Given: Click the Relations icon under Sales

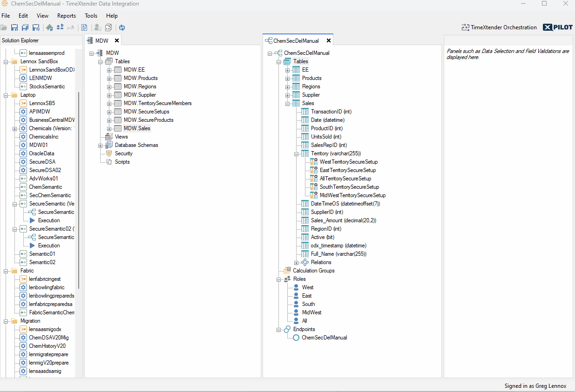Looking at the screenshot, I should pos(305,262).
